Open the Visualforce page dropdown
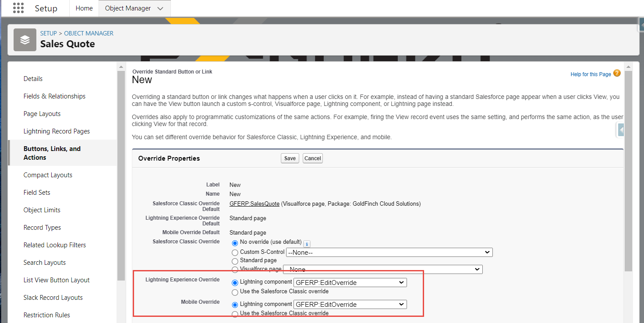 tap(383, 269)
